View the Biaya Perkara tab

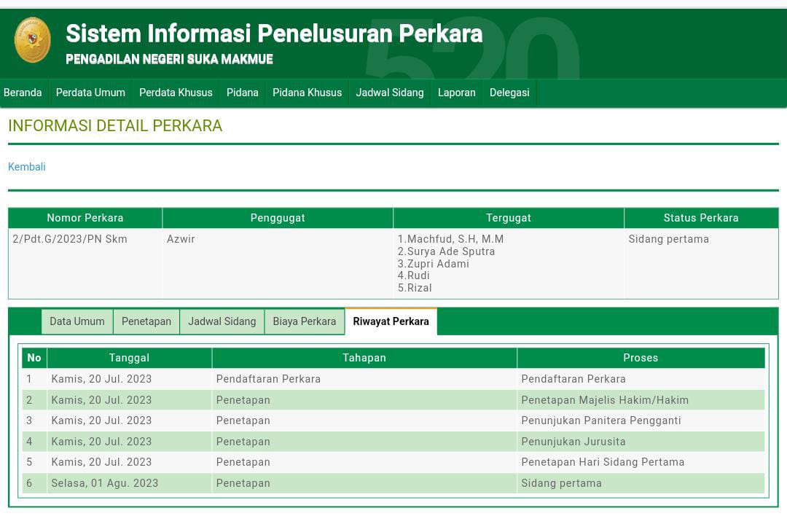[305, 321]
